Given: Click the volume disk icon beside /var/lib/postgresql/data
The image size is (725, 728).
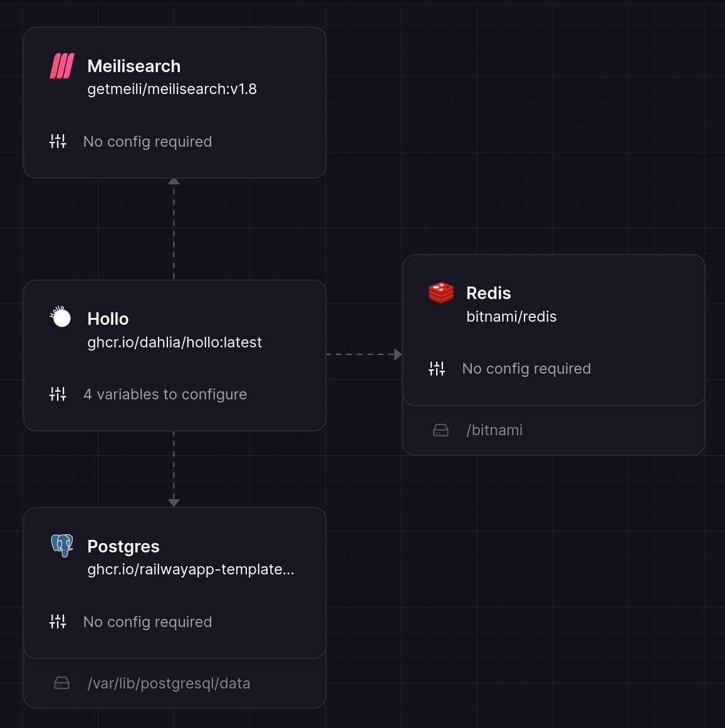Looking at the screenshot, I should pos(61,683).
